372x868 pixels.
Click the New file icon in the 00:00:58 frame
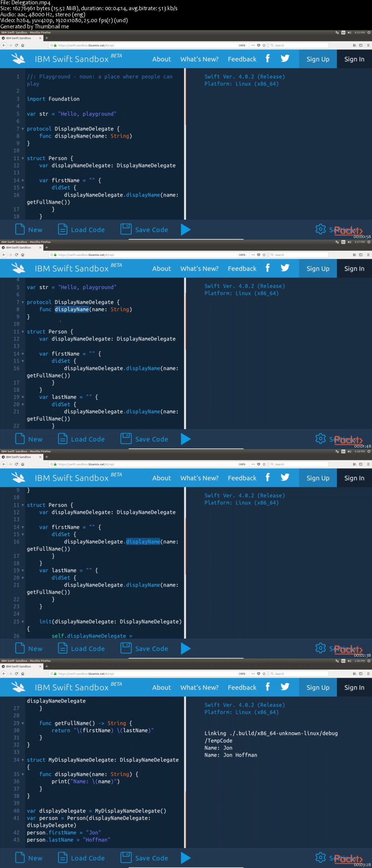coord(20,229)
